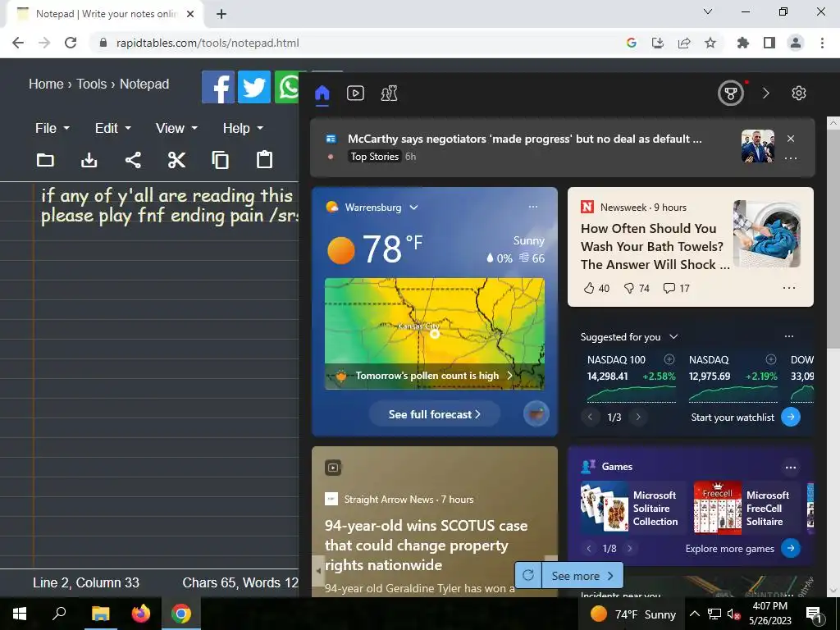Open Tomorrow's pollen count is high link
The image size is (840, 630).
click(434, 376)
